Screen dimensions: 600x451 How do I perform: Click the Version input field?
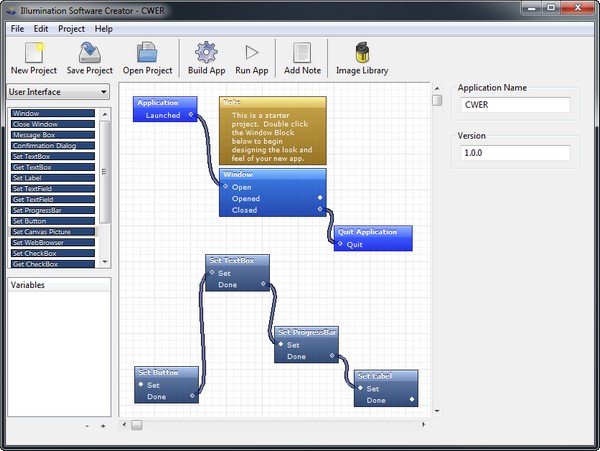(x=515, y=153)
